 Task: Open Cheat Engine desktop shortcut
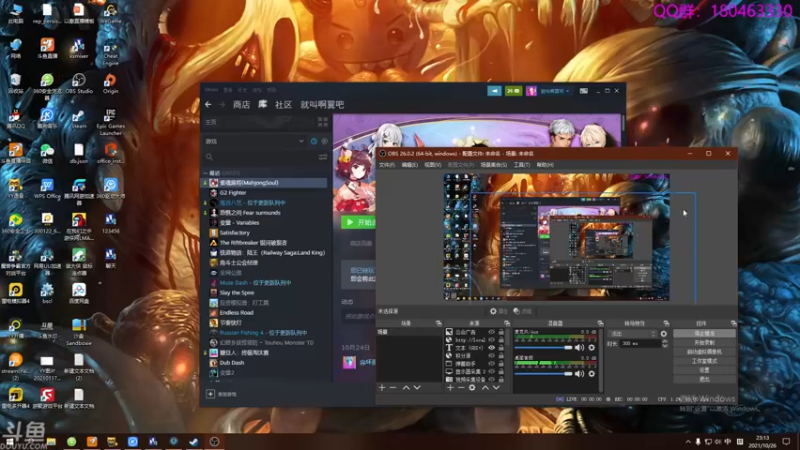click(x=110, y=53)
